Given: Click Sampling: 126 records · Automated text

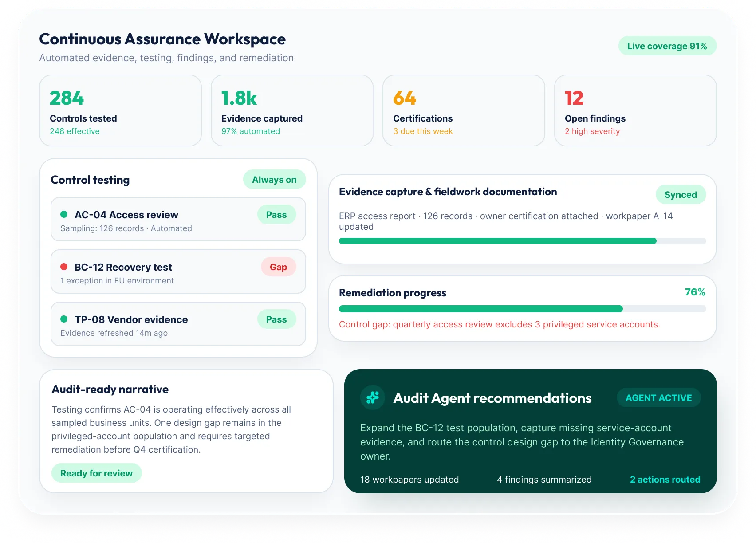Looking at the screenshot, I should 126,228.
